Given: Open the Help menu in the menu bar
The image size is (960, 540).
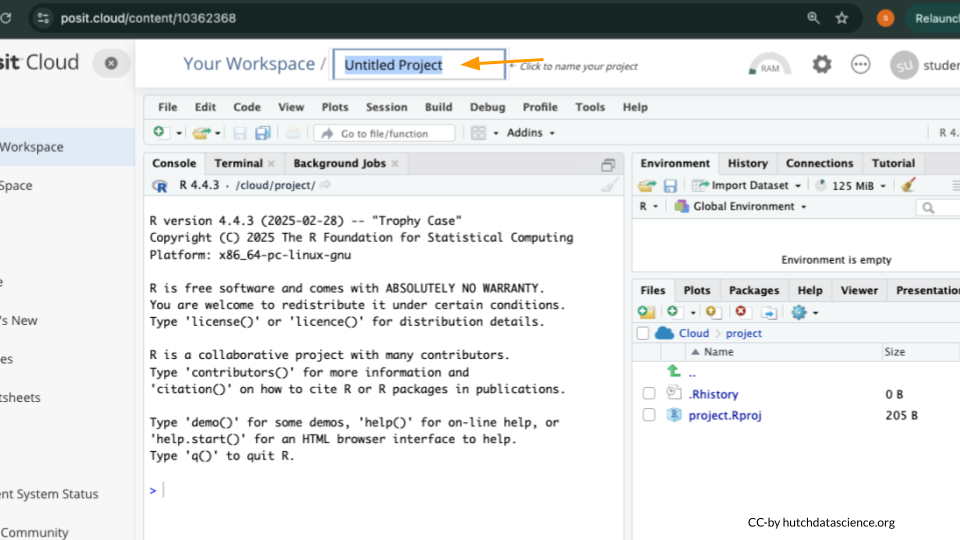Looking at the screenshot, I should [x=635, y=107].
